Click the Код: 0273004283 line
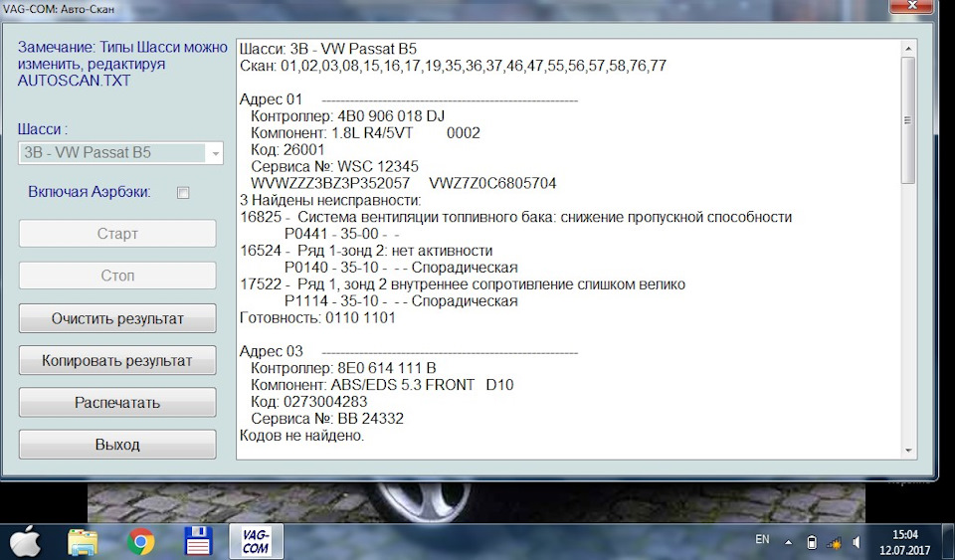Viewport: 955px width, 560px height. tap(308, 402)
